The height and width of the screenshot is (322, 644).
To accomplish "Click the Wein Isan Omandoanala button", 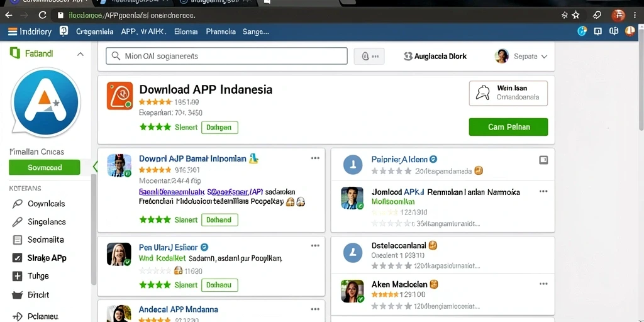I will [508, 93].
